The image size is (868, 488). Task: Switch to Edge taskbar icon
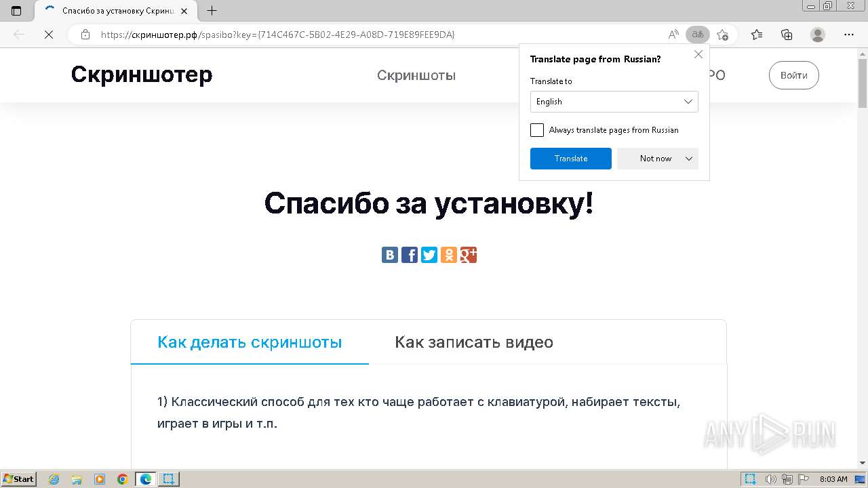[146, 479]
